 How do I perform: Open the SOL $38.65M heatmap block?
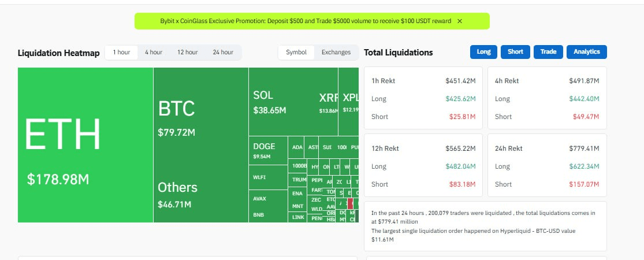point(283,102)
